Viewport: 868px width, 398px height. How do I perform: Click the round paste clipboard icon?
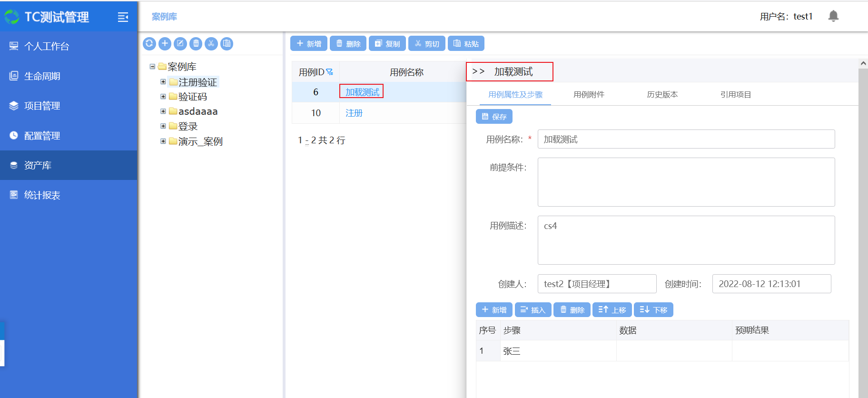(x=227, y=44)
